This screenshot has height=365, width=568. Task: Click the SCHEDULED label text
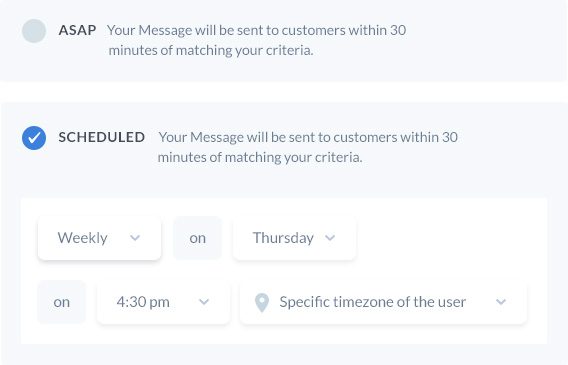102,137
